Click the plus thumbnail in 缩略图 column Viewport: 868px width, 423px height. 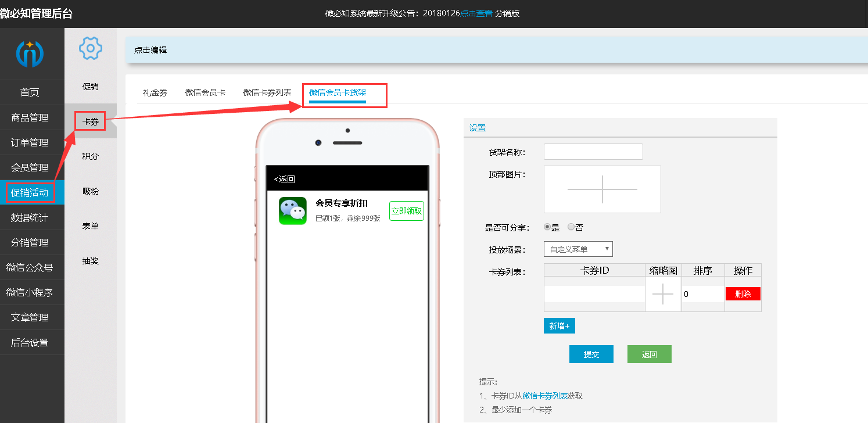coord(663,293)
